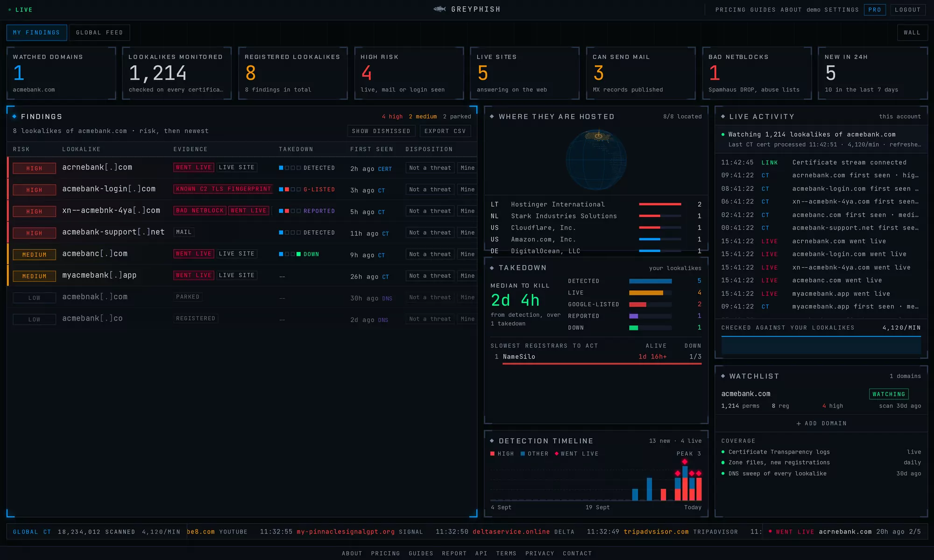
Task: Mark xn--acmebnk-4ya[.]com as Not a threat
Action: tap(430, 211)
